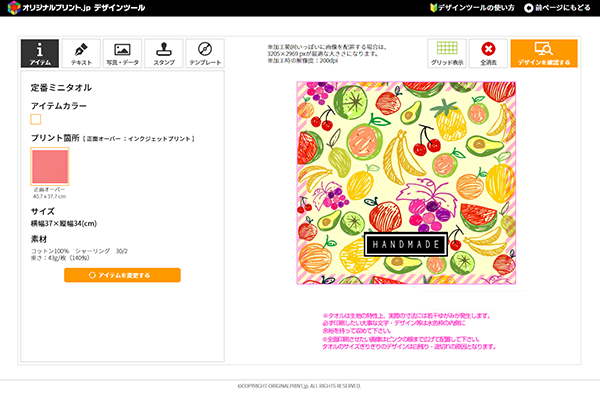Click the circular back-arrow icon in header
The height and width of the screenshot is (400, 600).
coord(528,8)
